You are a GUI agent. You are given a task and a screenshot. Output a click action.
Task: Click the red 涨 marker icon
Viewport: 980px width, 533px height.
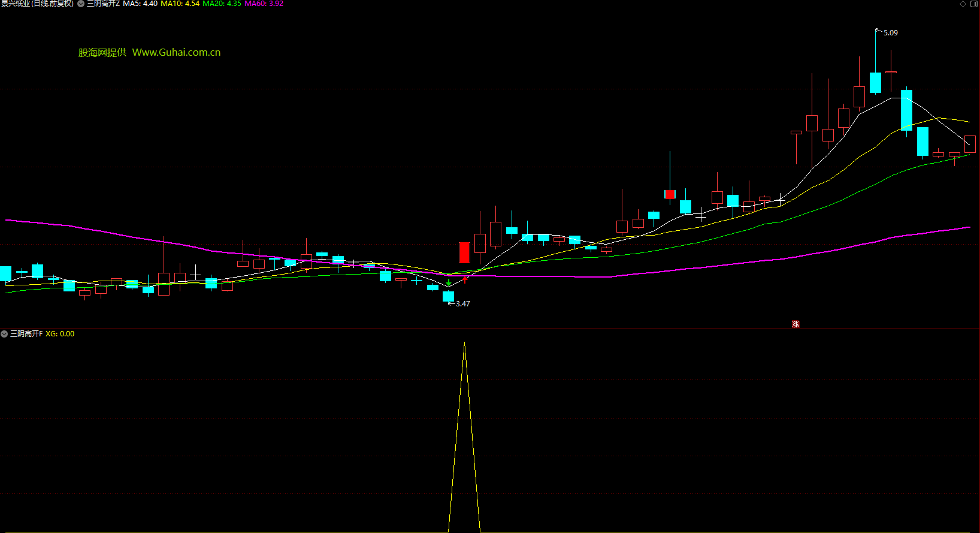coord(796,324)
